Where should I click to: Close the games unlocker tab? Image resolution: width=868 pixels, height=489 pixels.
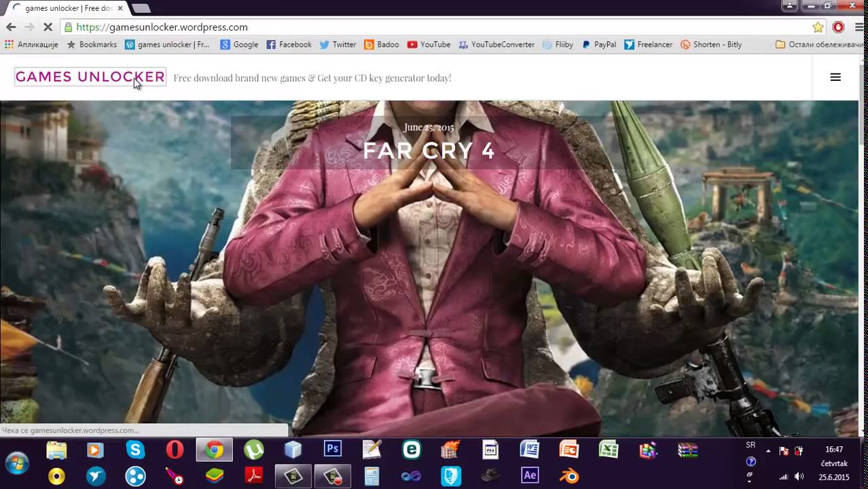(120, 8)
